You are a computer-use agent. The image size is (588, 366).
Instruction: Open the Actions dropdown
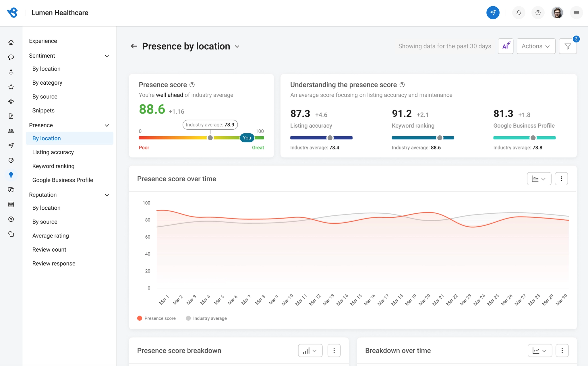tap(536, 46)
